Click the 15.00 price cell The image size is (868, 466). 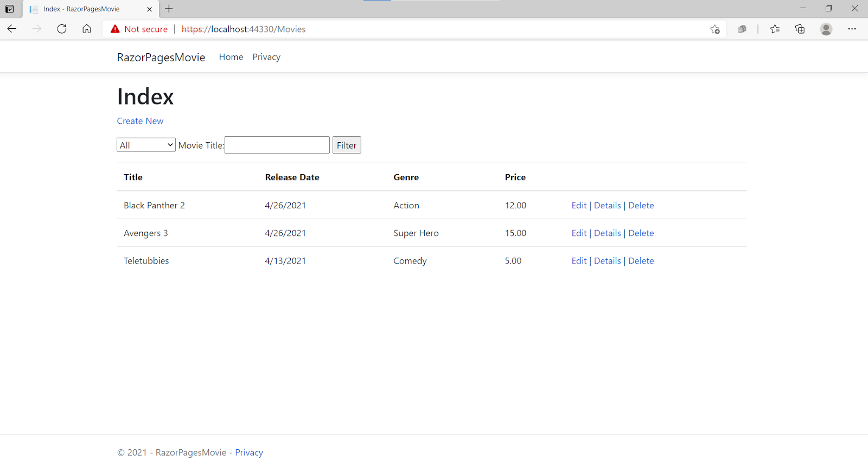[515, 233]
